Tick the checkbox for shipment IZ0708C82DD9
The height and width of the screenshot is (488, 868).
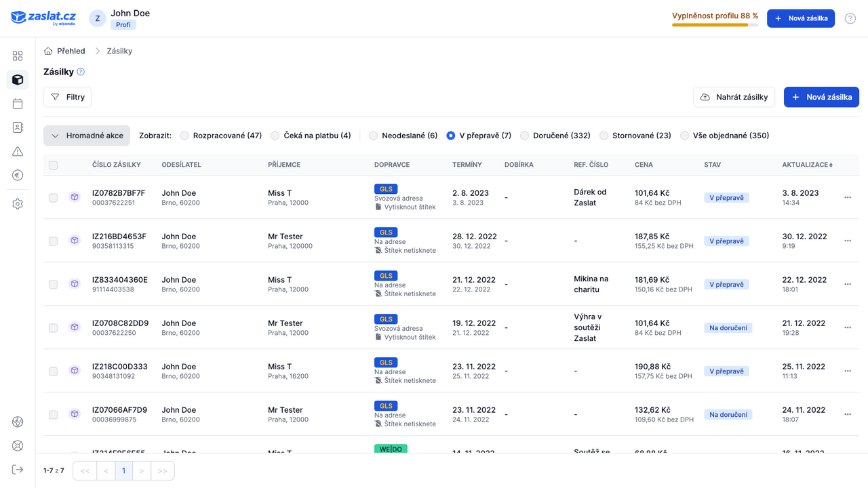(x=53, y=328)
